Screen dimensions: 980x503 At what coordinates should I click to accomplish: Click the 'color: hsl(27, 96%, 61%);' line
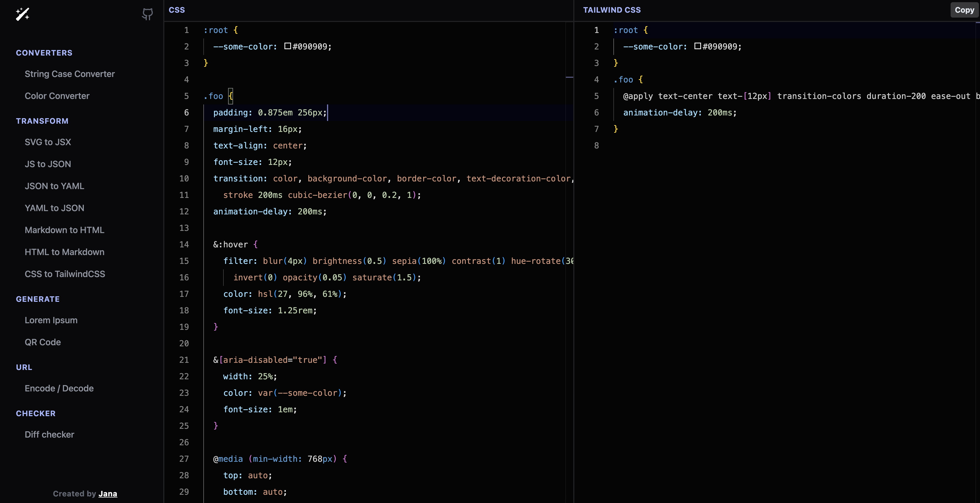click(285, 294)
